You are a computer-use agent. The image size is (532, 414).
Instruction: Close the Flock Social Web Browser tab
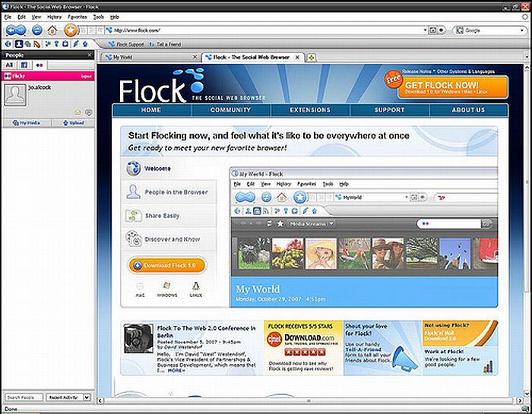(297, 57)
